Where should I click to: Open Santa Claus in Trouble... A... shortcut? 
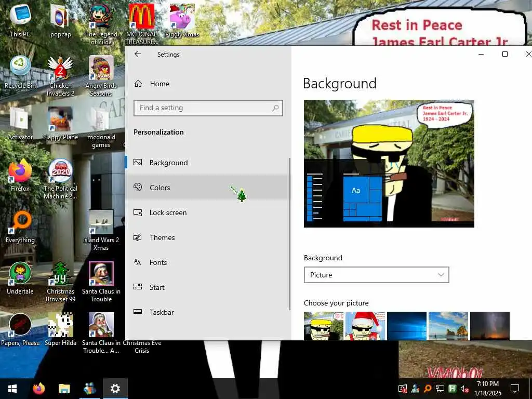[101, 334]
